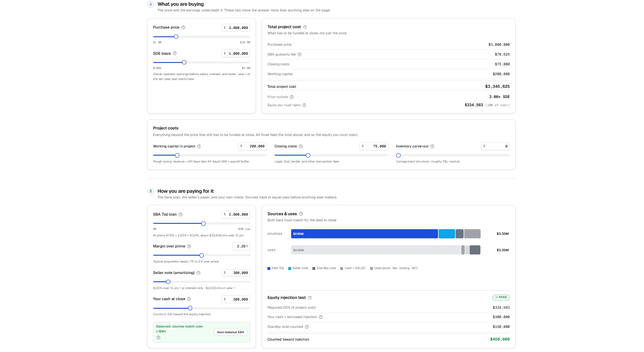Image resolution: width=644 pixels, height=352 pixels.
Task: Click Working capital in project input field
Action: pyautogui.click(x=252, y=146)
